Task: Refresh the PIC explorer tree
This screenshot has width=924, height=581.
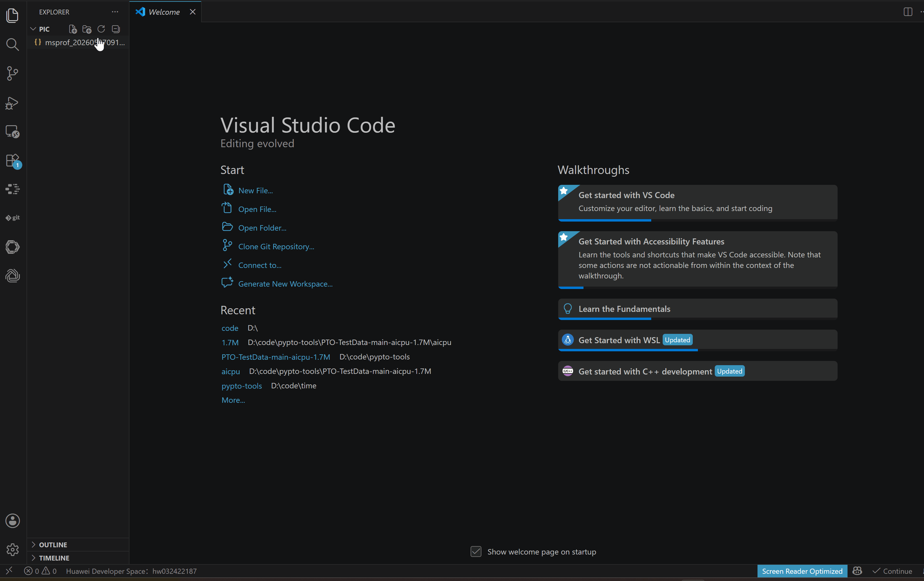Action: click(x=101, y=29)
